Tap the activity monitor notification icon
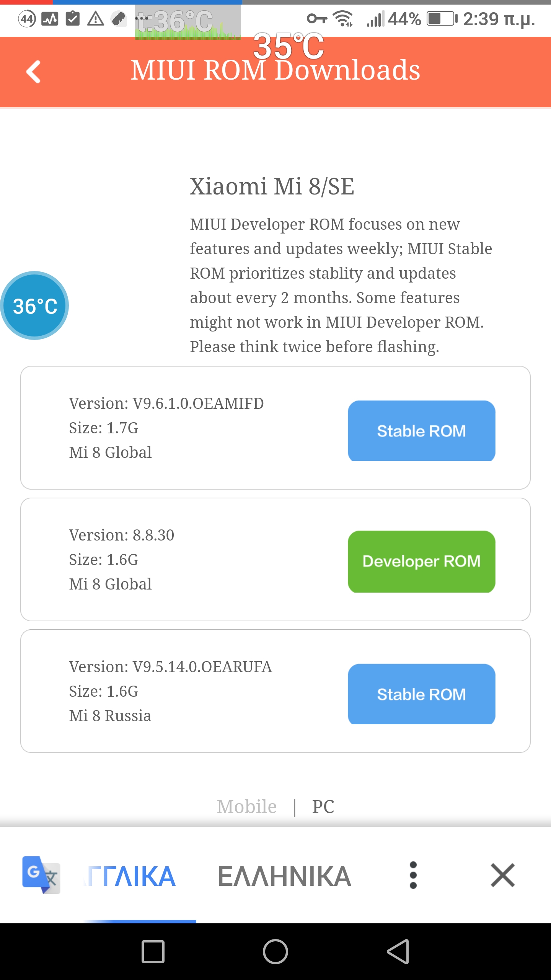This screenshot has width=551, height=980. point(50,19)
